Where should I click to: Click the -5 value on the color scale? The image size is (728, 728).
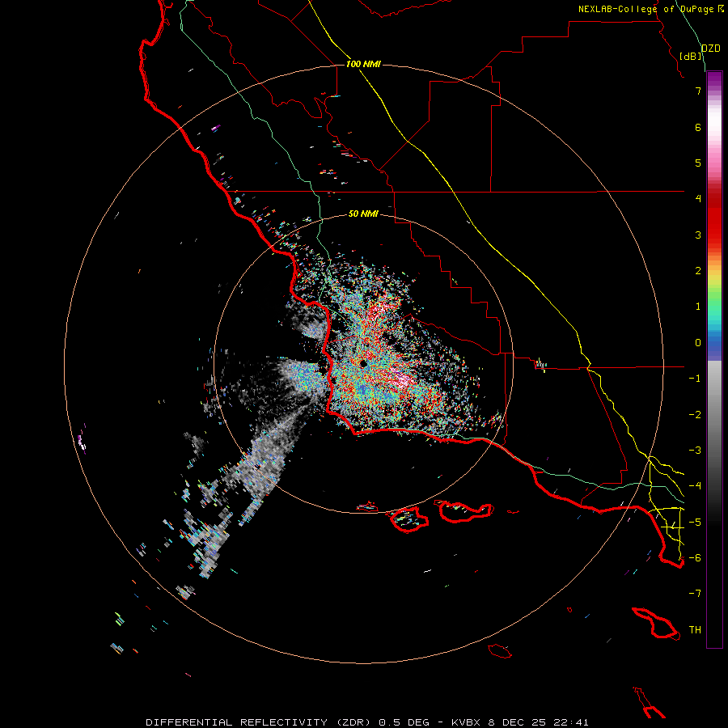coord(695,523)
